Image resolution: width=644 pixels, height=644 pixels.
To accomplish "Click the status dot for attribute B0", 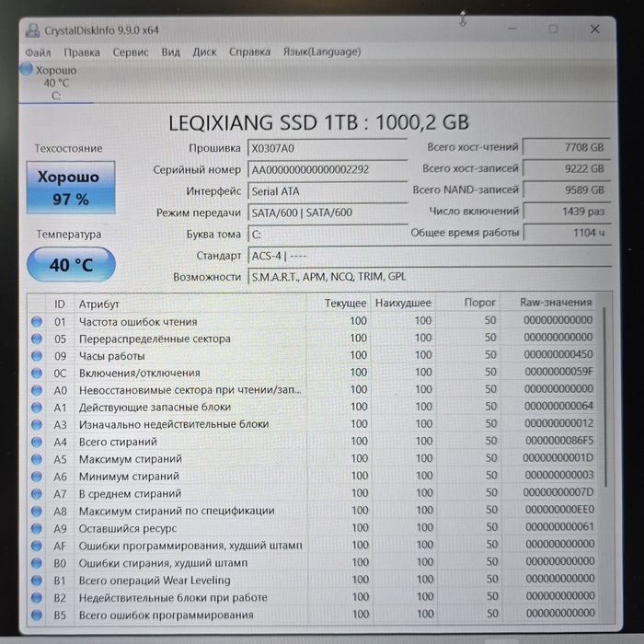I will point(37,563).
